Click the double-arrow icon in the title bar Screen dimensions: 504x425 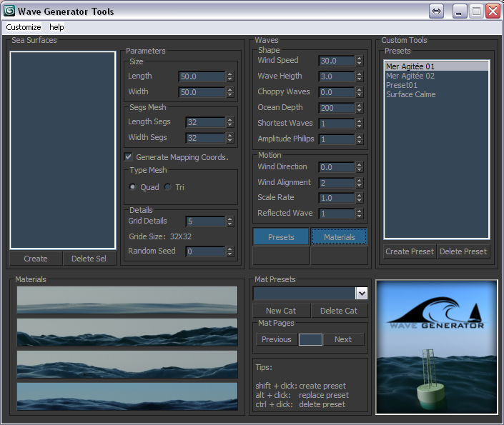(436, 11)
